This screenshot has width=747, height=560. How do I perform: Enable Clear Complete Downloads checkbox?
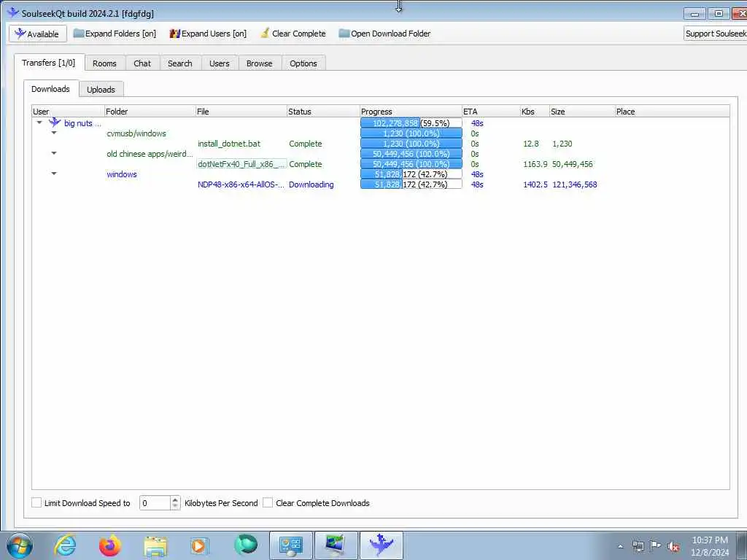268,503
